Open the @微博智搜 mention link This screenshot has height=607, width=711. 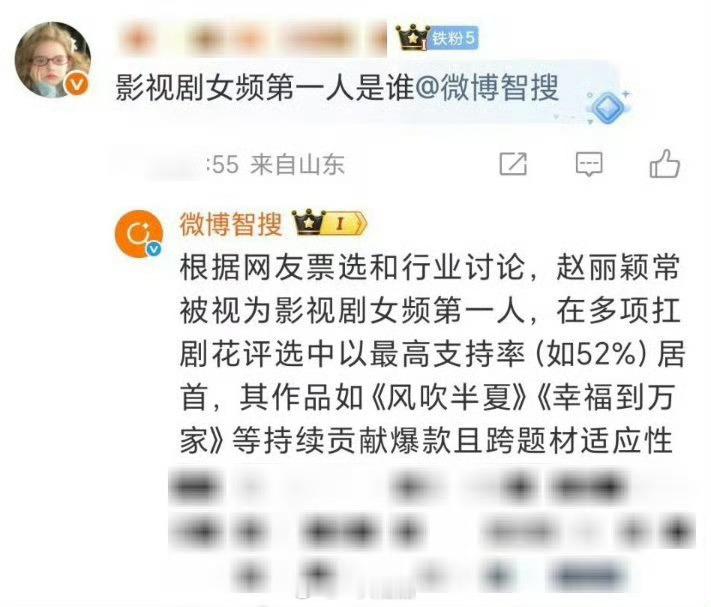[486, 87]
